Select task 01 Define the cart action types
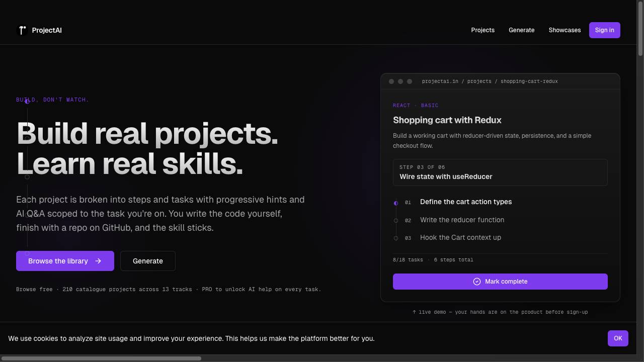The width and height of the screenshot is (644, 362). click(466, 202)
